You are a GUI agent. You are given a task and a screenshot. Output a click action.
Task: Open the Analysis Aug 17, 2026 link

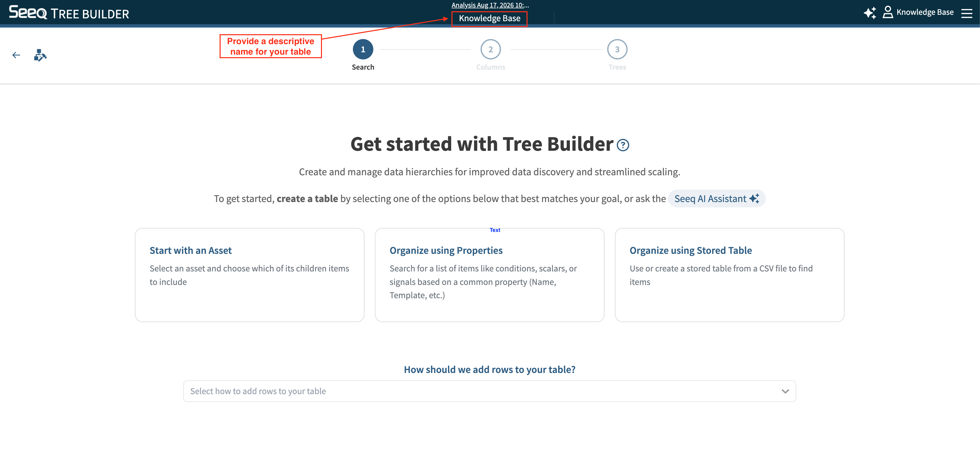coord(490,5)
